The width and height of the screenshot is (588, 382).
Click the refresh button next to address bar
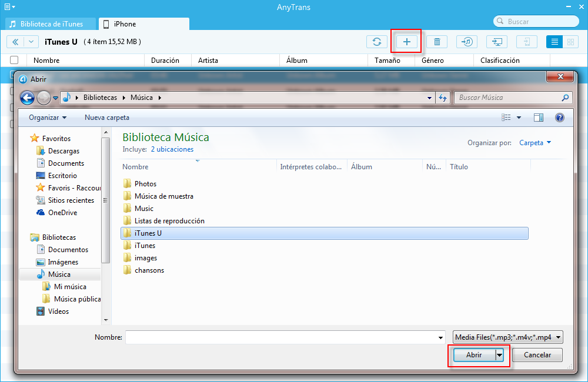[443, 98]
